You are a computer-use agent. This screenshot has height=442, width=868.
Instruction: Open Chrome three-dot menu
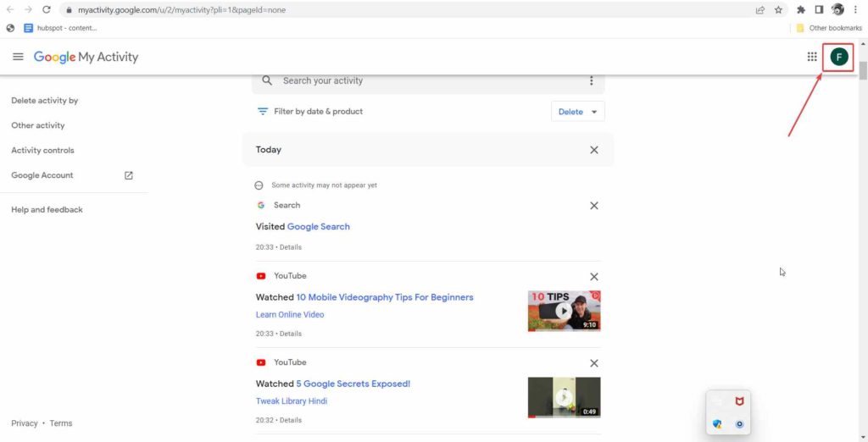(x=856, y=9)
